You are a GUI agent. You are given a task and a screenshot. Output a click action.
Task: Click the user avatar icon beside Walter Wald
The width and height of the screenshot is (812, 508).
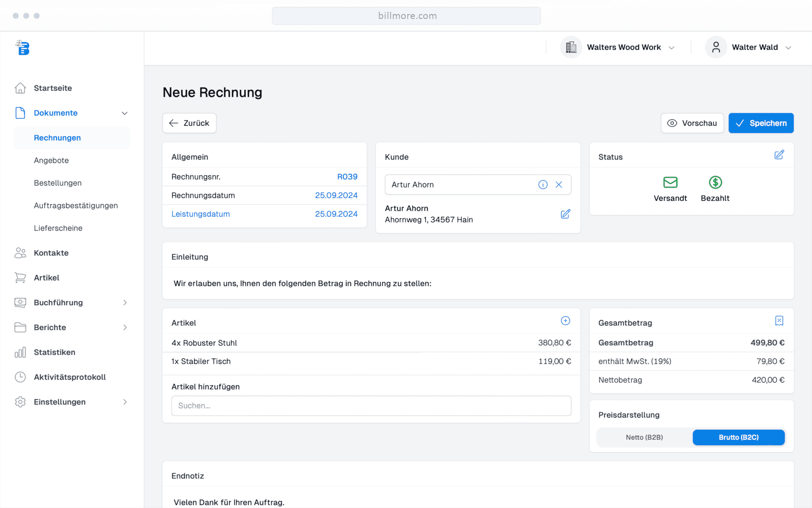(716, 47)
